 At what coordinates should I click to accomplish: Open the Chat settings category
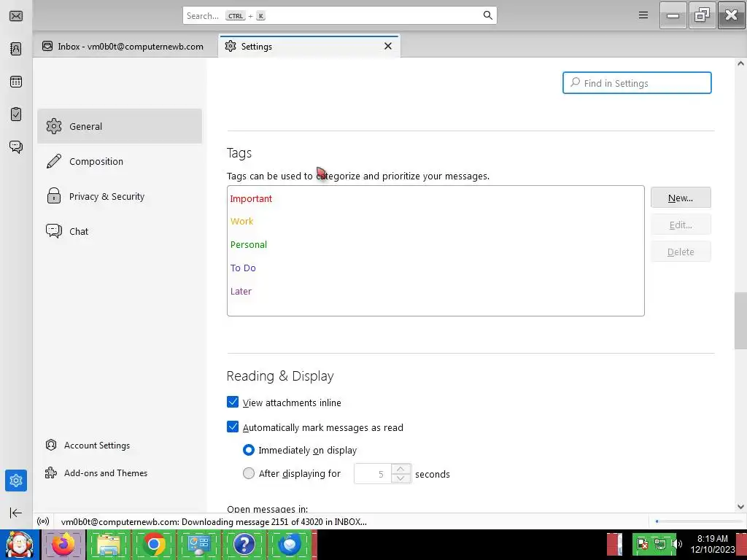pos(120,231)
